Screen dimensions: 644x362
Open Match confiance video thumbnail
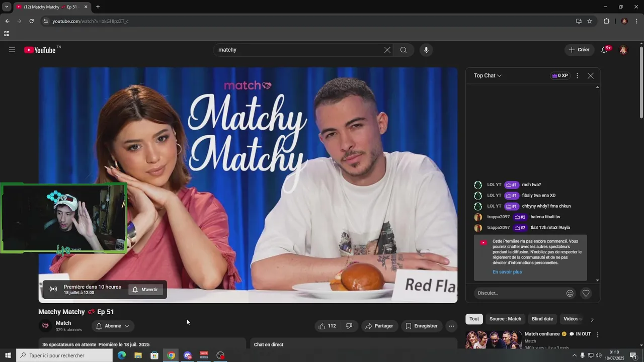coord(494,340)
